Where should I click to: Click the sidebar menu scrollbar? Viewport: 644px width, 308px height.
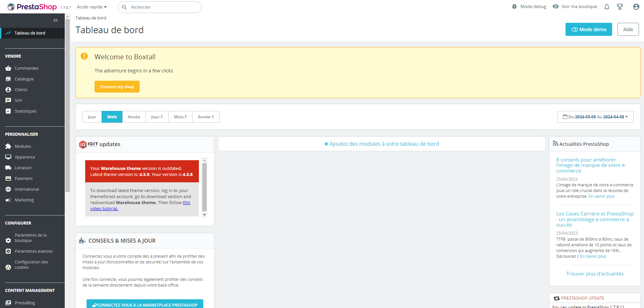tap(67, 106)
